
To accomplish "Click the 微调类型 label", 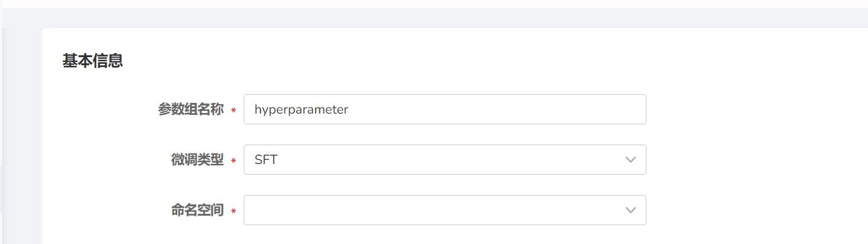I will coord(197,160).
